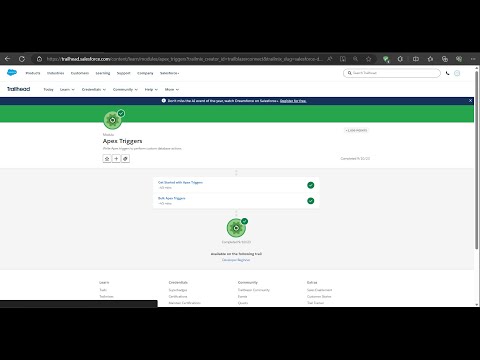Click checkmark for Bulk Apex Triggers unit
This screenshot has width=480, height=360.
pos(311,201)
